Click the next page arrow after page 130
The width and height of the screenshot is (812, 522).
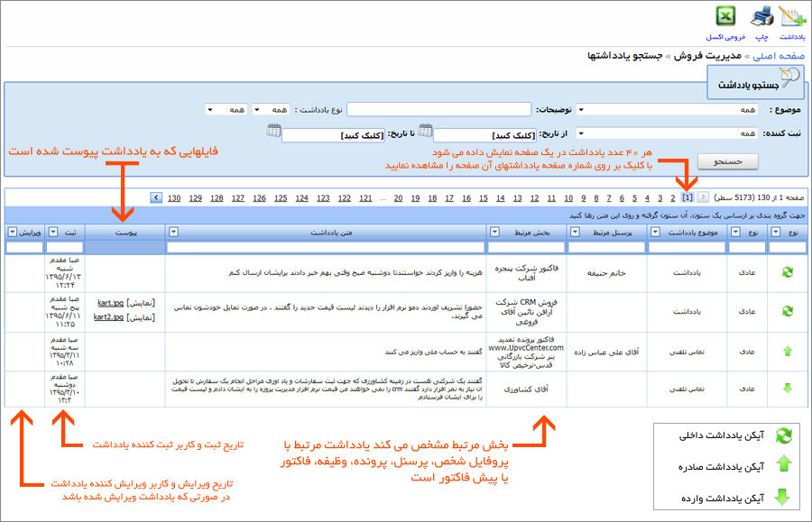click(156, 197)
